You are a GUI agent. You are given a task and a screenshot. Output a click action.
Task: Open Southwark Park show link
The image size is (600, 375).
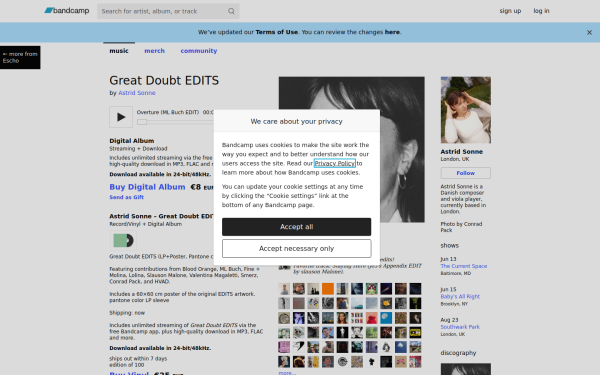point(460,327)
